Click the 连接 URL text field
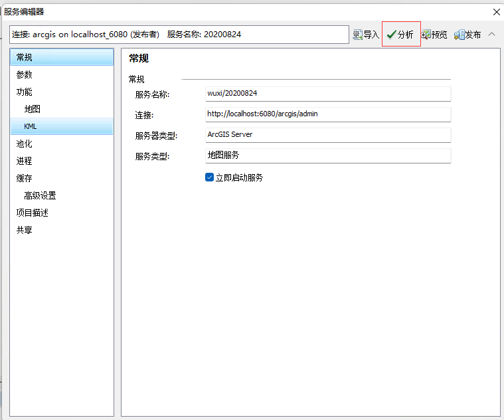504x420 pixels. [328, 114]
